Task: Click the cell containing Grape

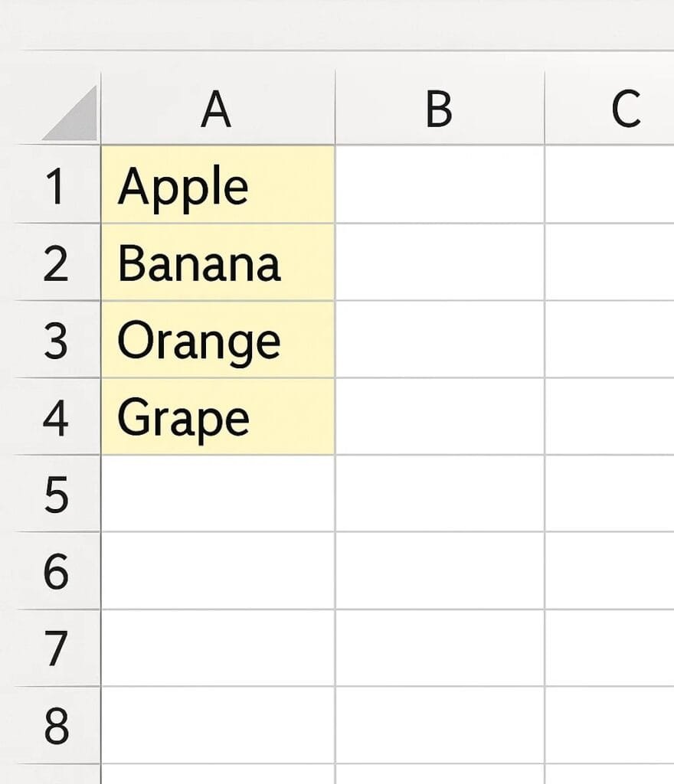Action: pyautogui.click(x=218, y=416)
